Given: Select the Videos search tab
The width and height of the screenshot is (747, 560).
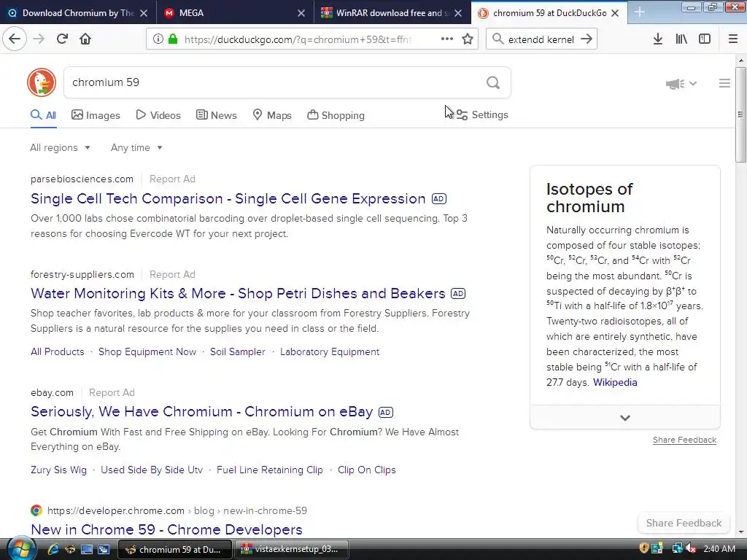Looking at the screenshot, I should click(x=158, y=115).
